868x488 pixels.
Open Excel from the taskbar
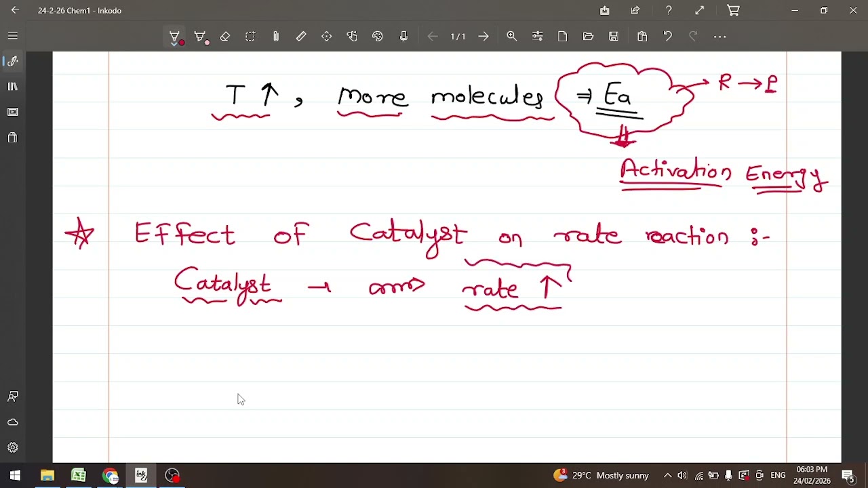(x=79, y=475)
